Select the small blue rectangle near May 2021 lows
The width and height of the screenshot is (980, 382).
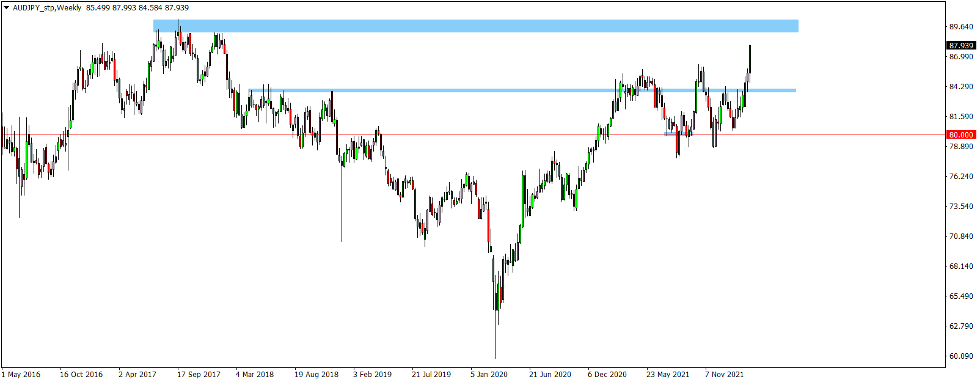[679, 134]
